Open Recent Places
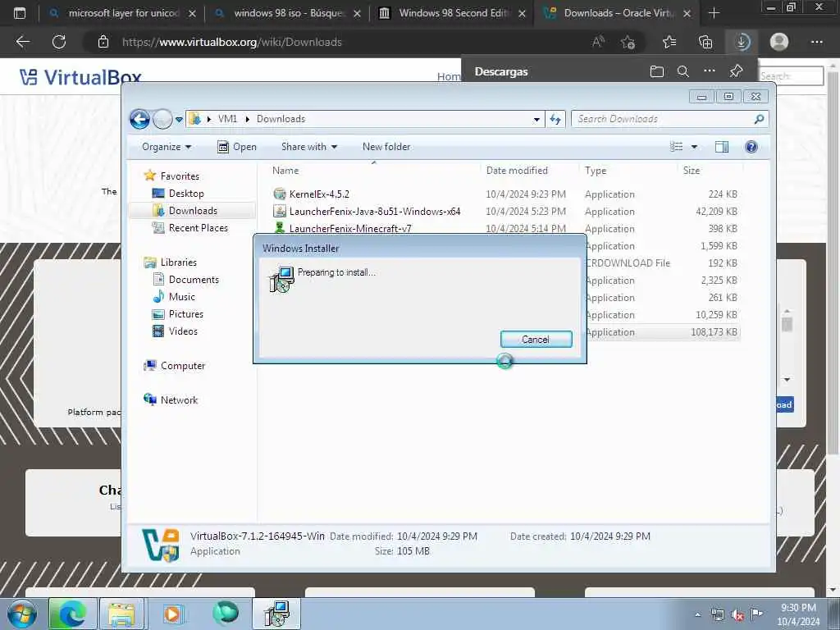 199,228
